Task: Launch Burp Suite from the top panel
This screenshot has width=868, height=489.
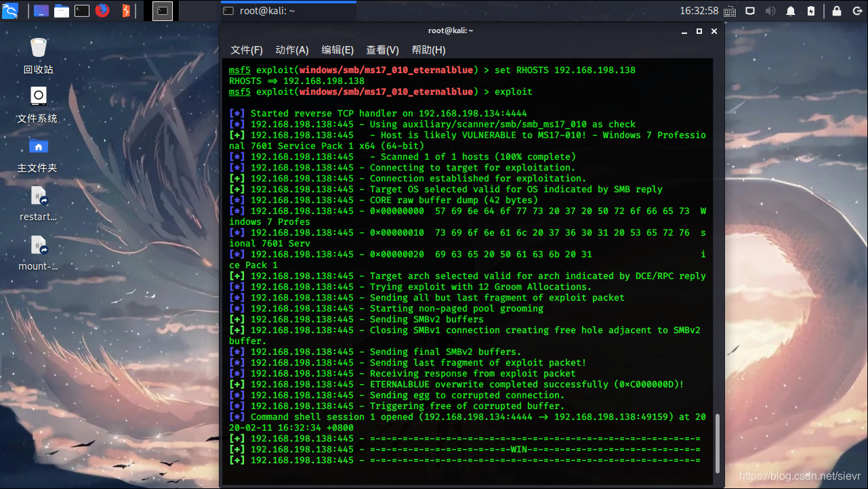Action: coord(125,11)
